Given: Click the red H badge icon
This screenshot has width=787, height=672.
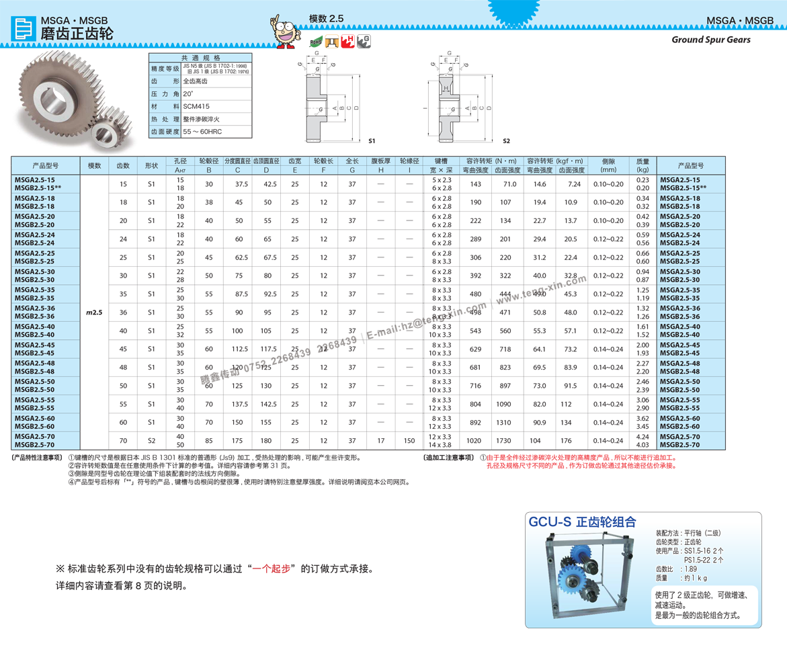Looking at the screenshot, I should pyautogui.click(x=348, y=42).
